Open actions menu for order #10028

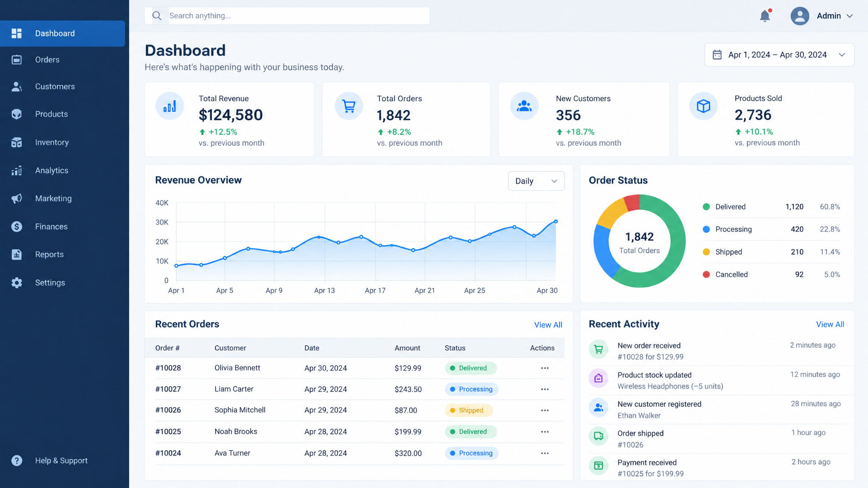(545, 368)
